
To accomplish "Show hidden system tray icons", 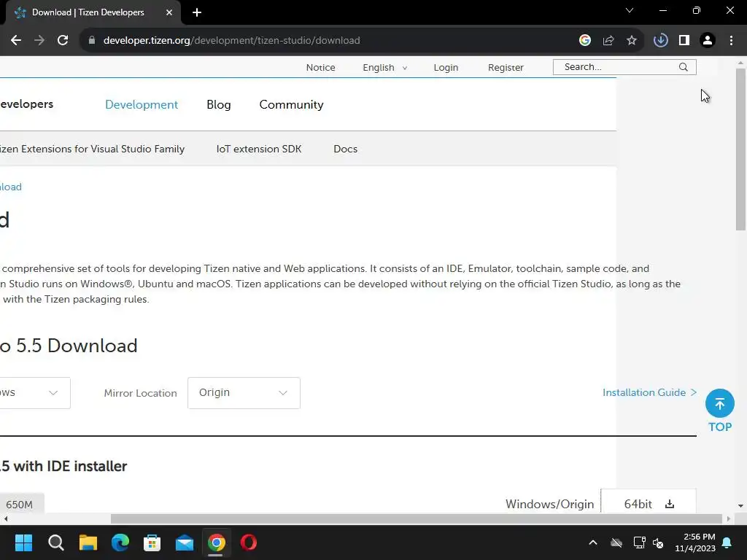I will click(x=593, y=542).
